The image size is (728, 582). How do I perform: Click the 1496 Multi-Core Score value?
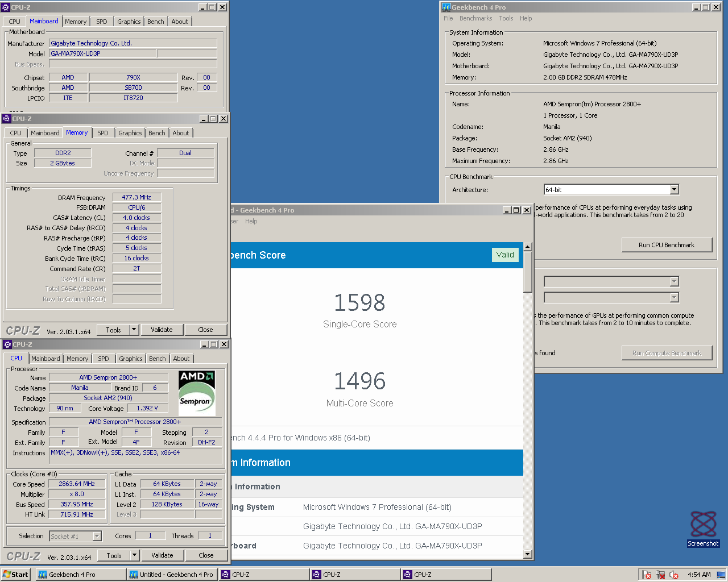[x=359, y=381]
